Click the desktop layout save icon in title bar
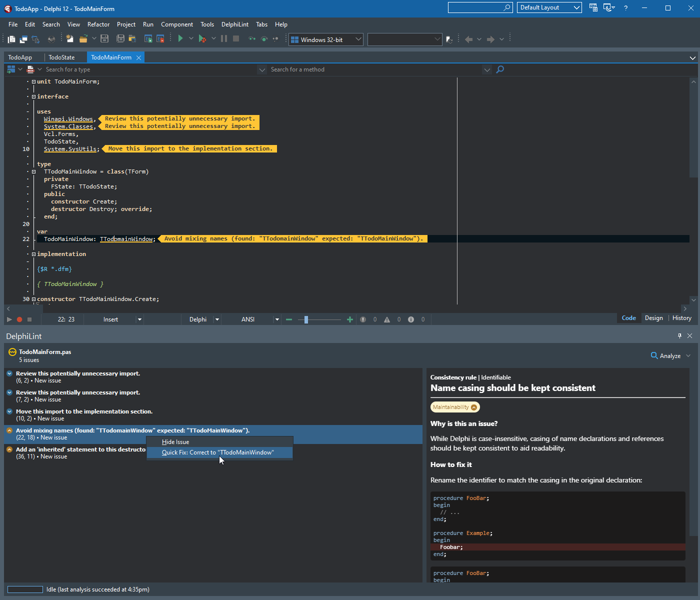 (x=593, y=7)
